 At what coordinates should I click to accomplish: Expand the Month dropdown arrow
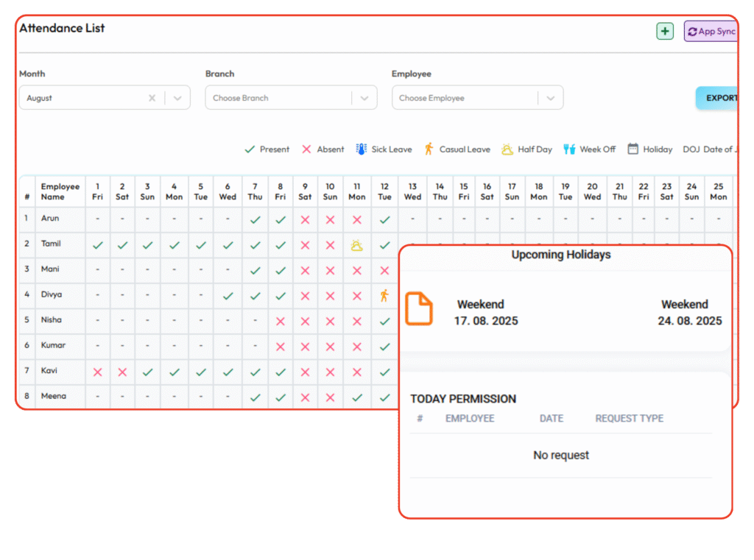click(177, 98)
